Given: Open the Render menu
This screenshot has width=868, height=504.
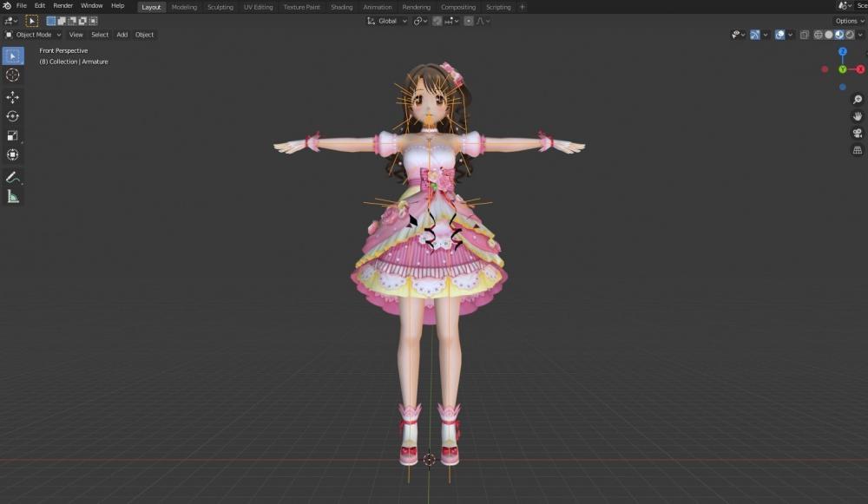Looking at the screenshot, I should point(63,6).
